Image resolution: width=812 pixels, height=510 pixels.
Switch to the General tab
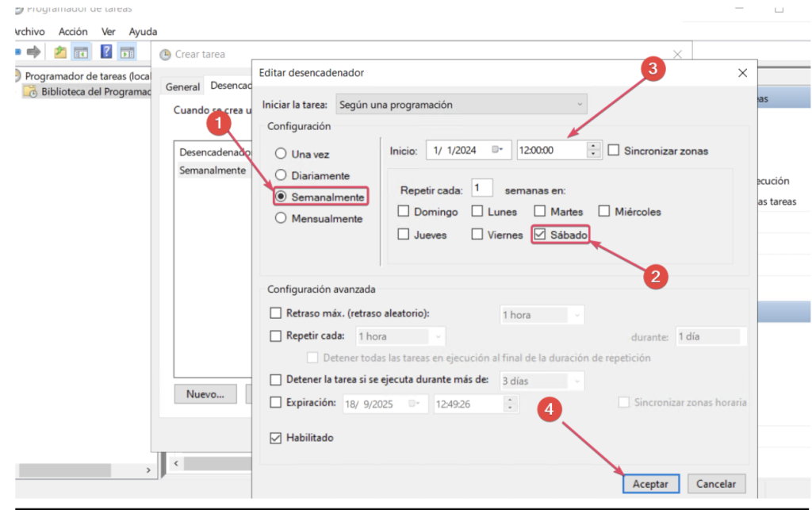pyautogui.click(x=182, y=87)
